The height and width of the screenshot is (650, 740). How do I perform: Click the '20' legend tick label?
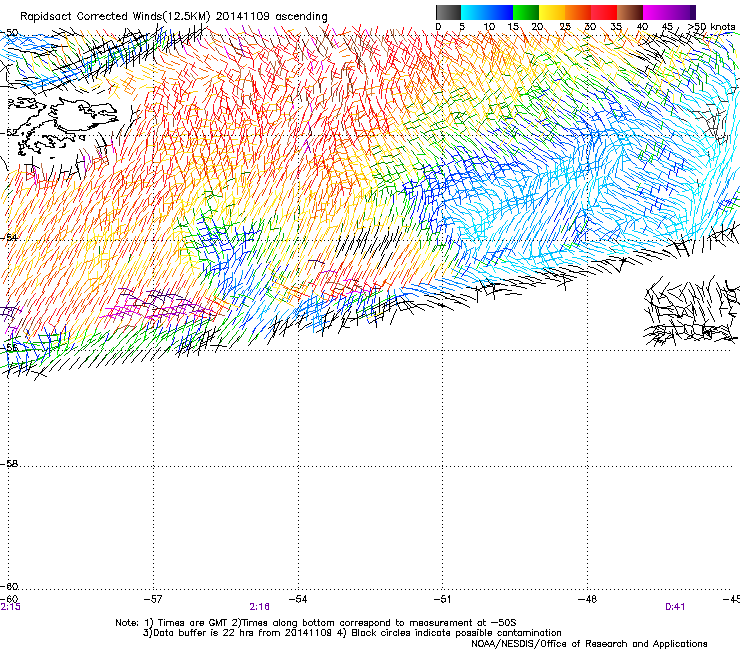tap(537, 26)
